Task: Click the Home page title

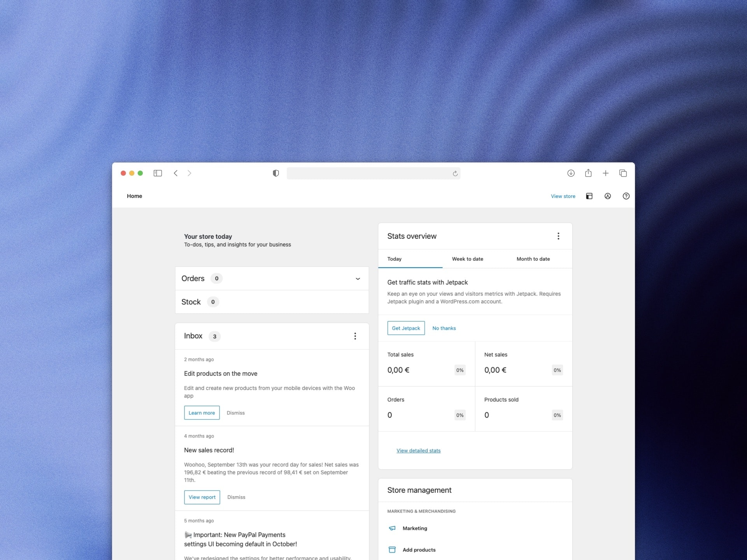Action: click(134, 196)
